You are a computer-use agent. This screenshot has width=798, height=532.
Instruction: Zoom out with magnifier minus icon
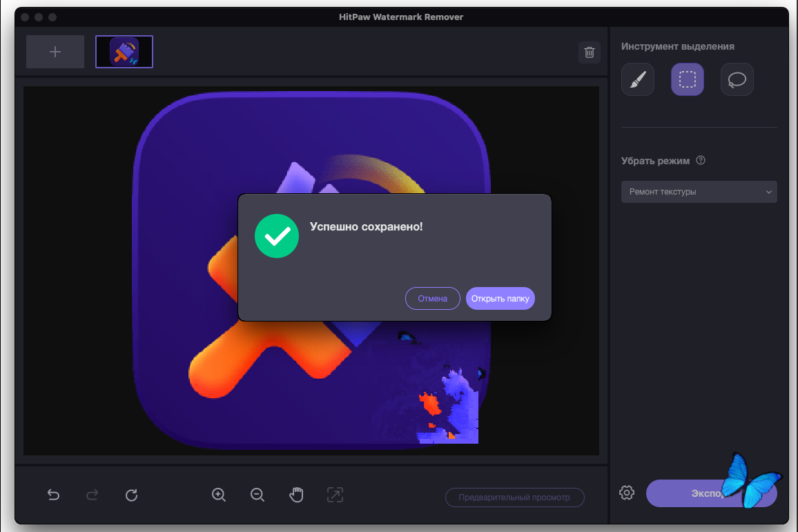pos(257,495)
